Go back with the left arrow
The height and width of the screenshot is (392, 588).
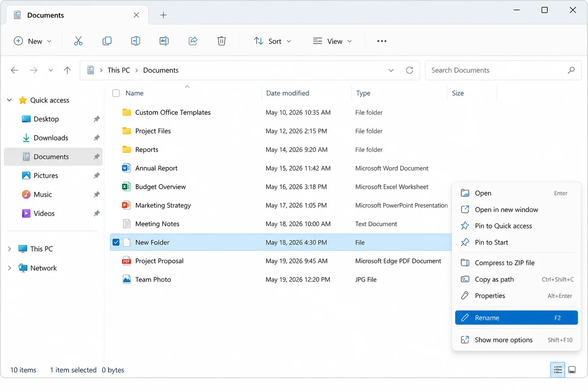pyautogui.click(x=15, y=70)
